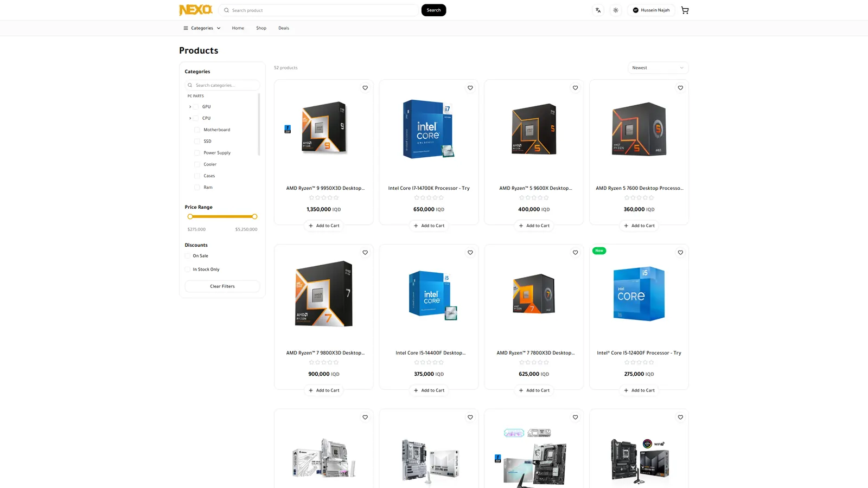
Task: Click the magnifier icon in product search
Action: tap(226, 10)
